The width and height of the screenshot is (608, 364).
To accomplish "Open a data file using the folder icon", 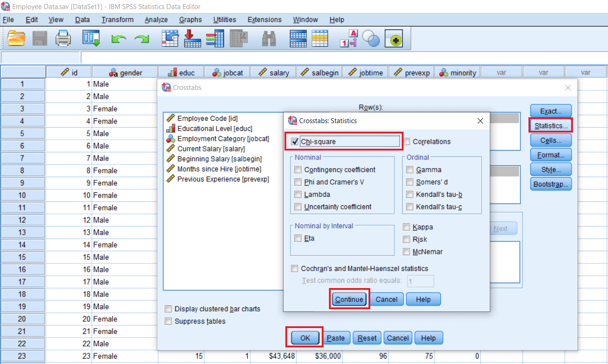I will [17, 38].
